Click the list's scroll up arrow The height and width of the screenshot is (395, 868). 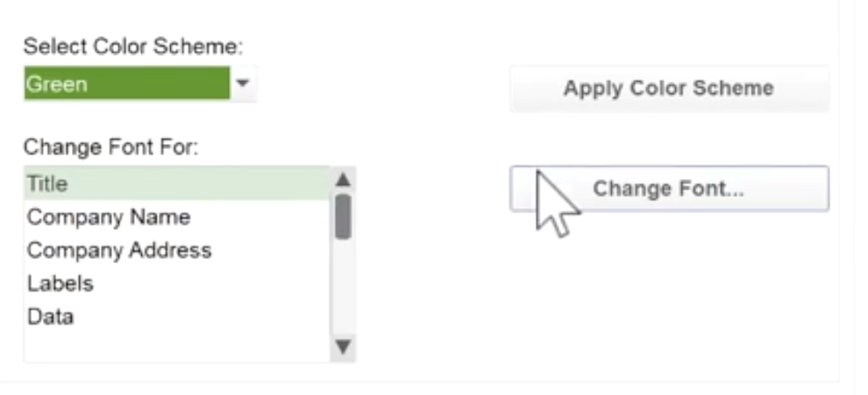(343, 179)
